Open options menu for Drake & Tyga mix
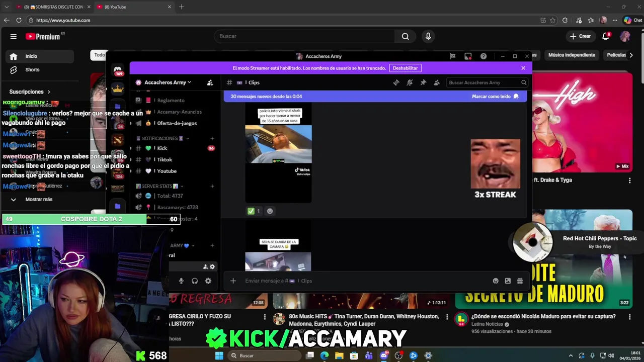 (x=629, y=180)
